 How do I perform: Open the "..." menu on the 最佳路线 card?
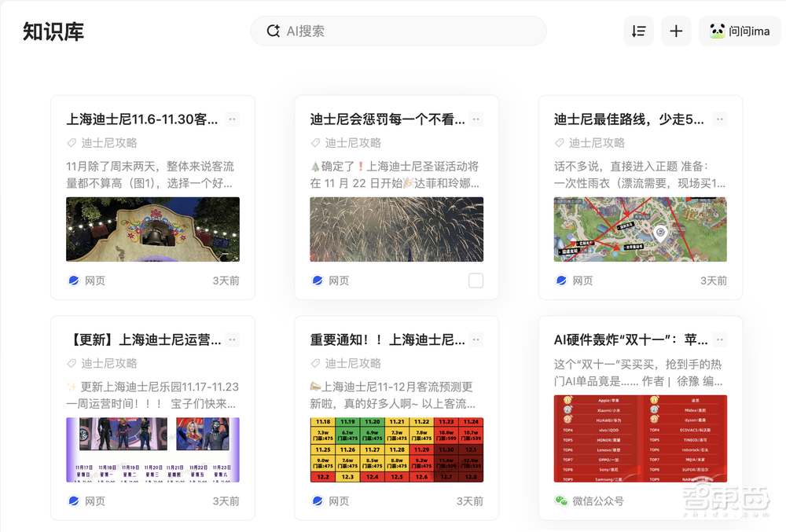click(x=720, y=119)
